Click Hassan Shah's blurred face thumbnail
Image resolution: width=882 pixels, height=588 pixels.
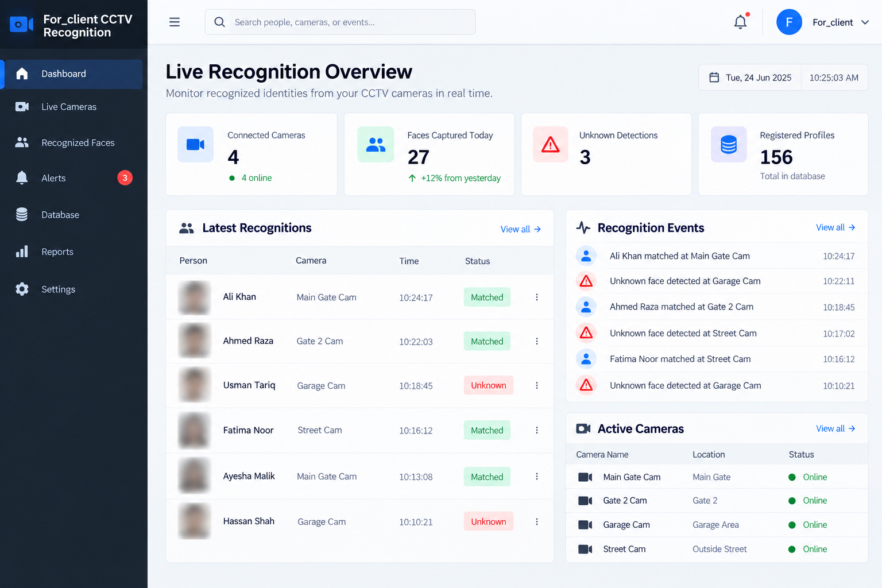(x=194, y=521)
